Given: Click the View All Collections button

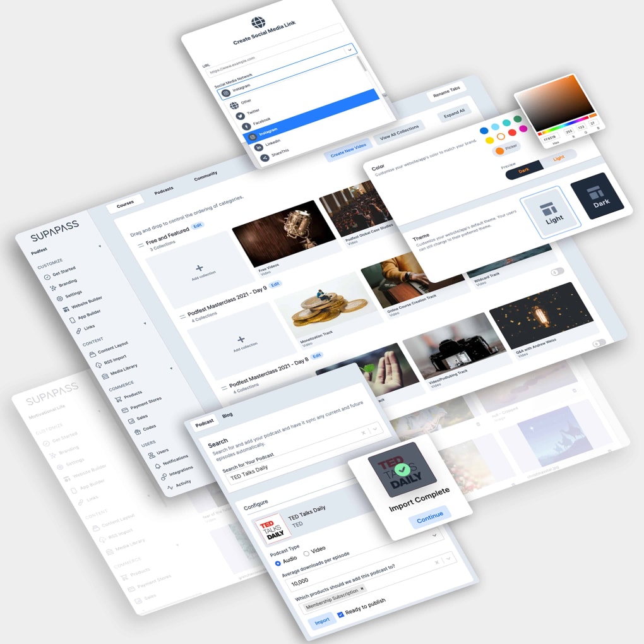Looking at the screenshot, I should tap(399, 132).
